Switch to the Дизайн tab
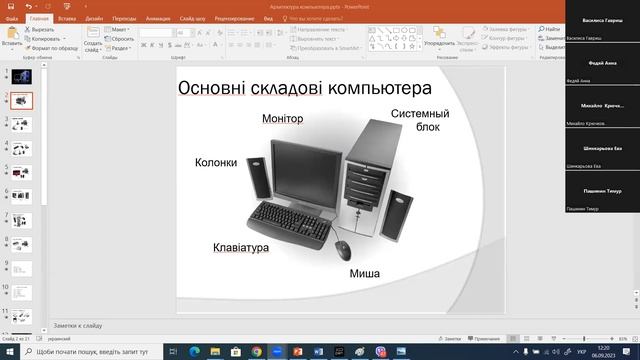Screen dimensions: 640x360 point(94,19)
